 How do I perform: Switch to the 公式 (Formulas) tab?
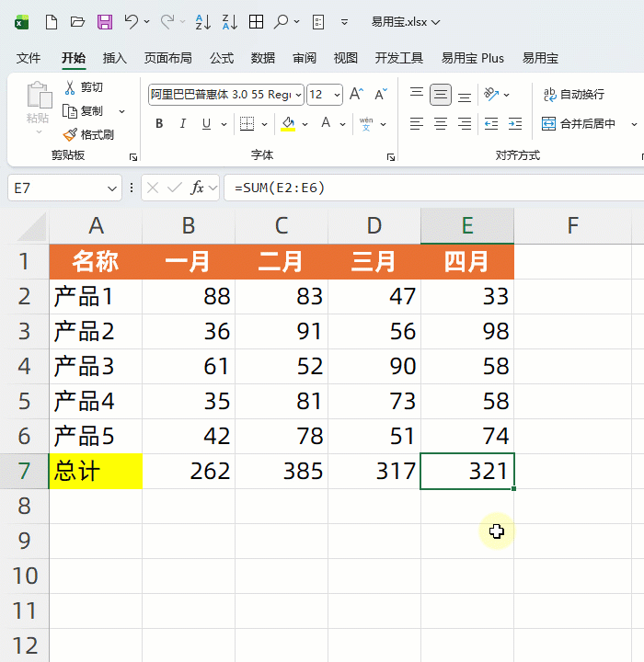[x=222, y=58]
